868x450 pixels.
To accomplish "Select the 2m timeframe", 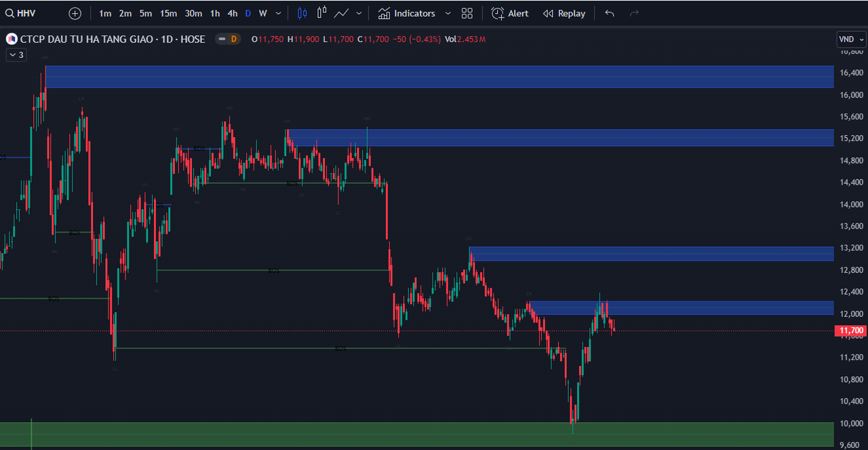I will click(125, 13).
